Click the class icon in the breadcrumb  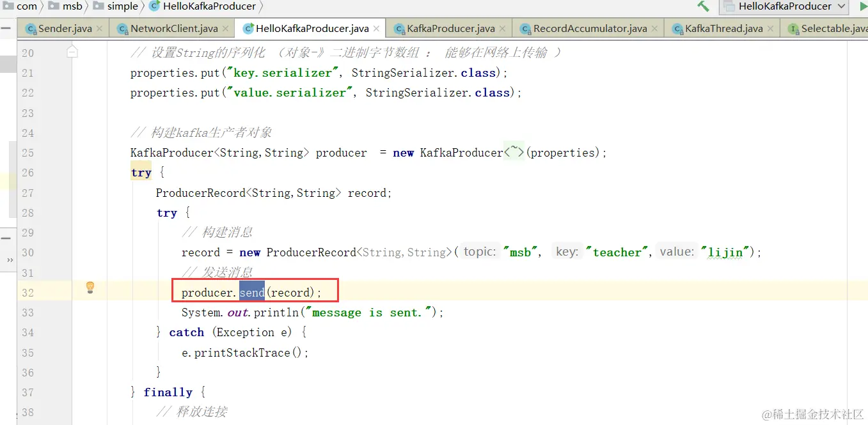tap(154, 6)
